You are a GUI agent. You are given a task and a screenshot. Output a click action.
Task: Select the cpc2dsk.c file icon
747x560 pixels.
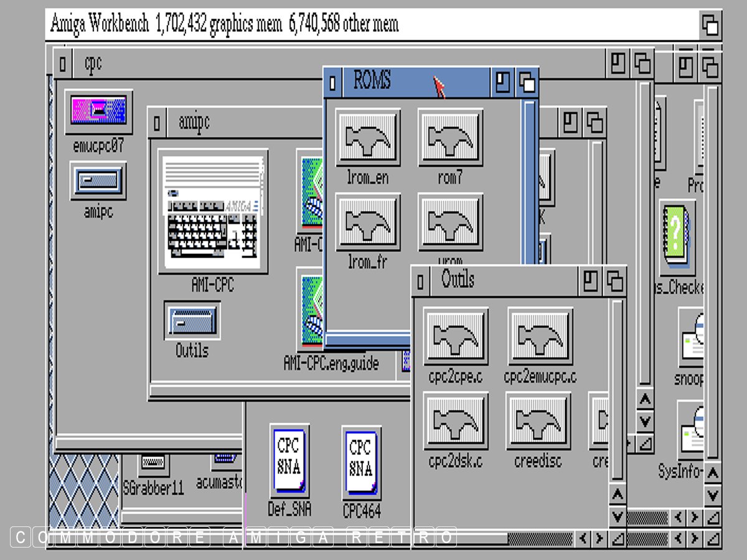[456, 421]
